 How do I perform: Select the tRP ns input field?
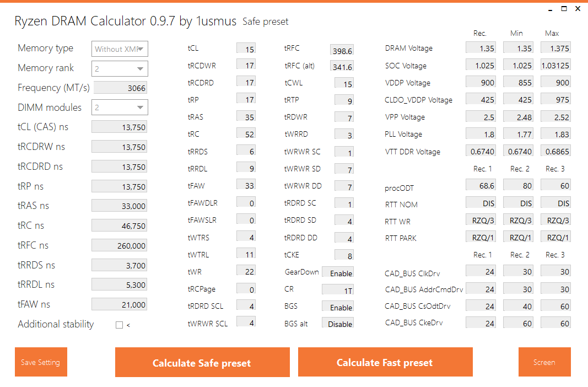119,186
